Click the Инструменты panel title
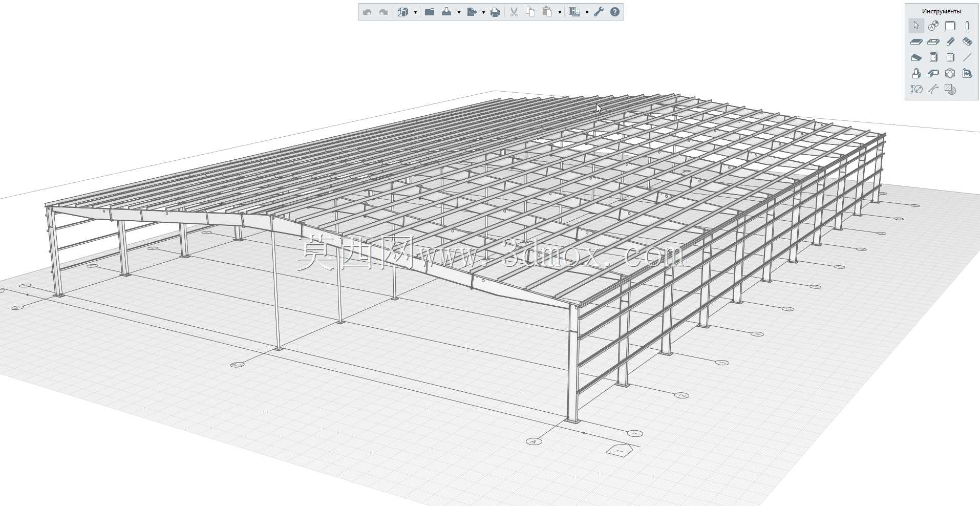Viewport: 980px width, 506px height. pos(942,11)
